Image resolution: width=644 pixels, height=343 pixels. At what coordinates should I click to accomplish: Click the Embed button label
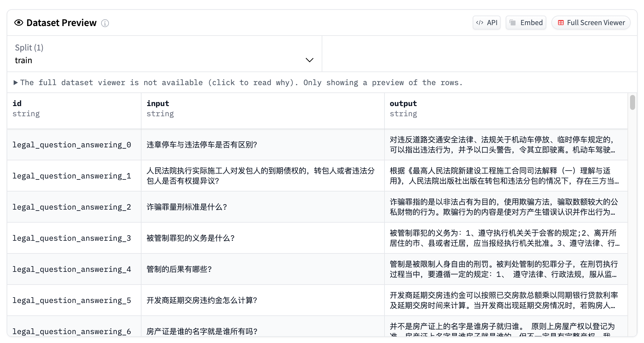[531, 23]
